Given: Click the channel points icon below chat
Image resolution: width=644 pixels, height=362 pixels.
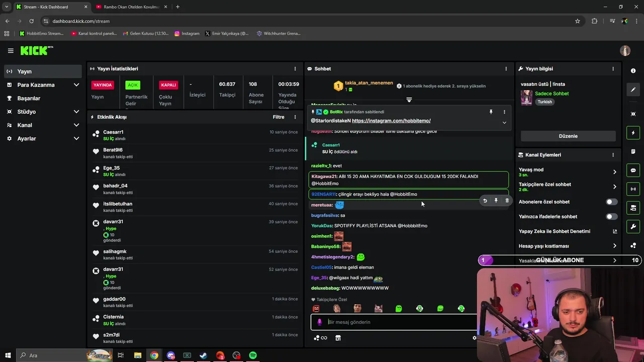Looking at the screenshot, I should (320, 338).
